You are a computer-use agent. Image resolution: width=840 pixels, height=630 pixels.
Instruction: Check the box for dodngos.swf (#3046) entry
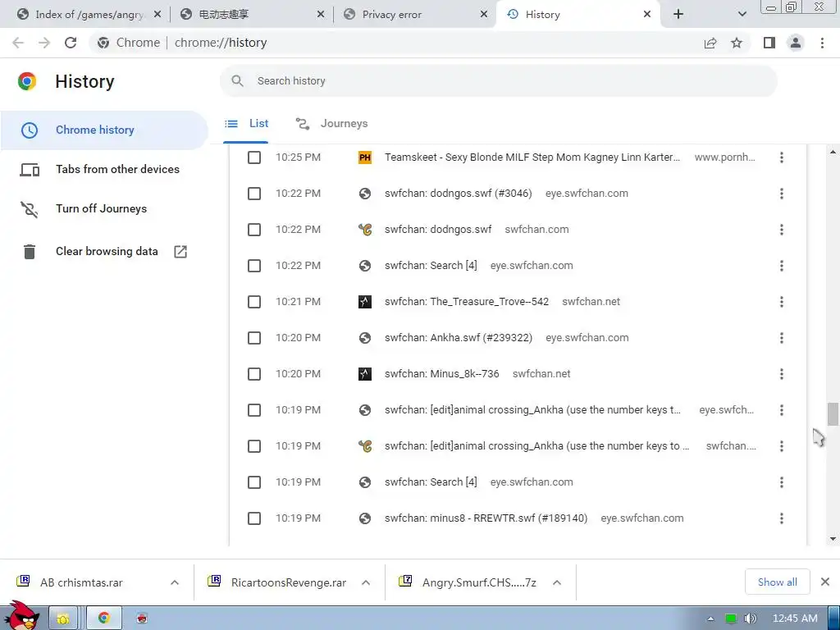(254, 194)
